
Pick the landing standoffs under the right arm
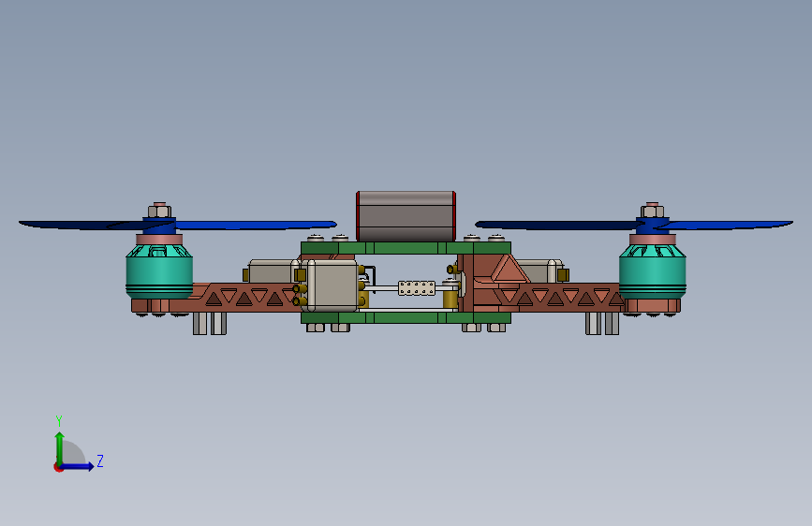pos(602,323)
